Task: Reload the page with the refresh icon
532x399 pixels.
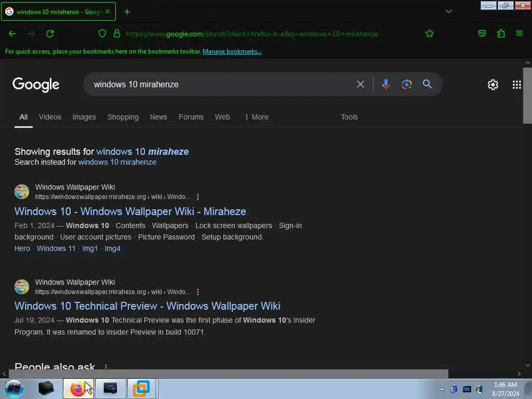Action: pyautogui.click(x=50, y=34)
